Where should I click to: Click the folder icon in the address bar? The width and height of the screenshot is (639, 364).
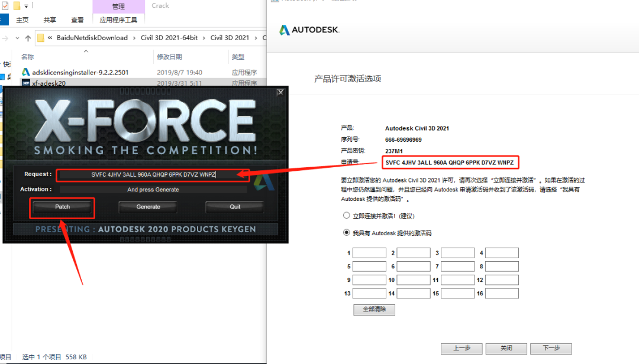41,38
